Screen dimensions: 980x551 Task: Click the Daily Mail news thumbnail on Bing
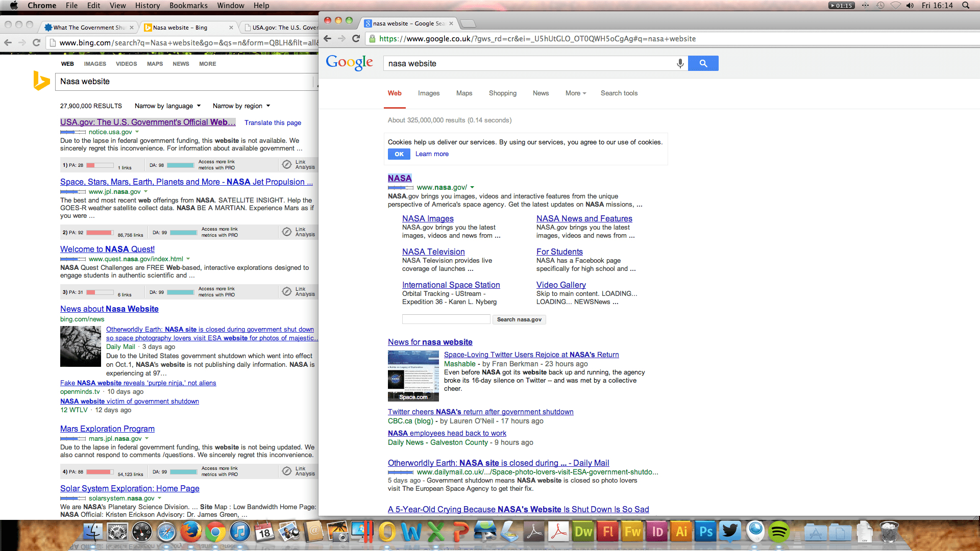pyautogui.click(x=81, y=346)
